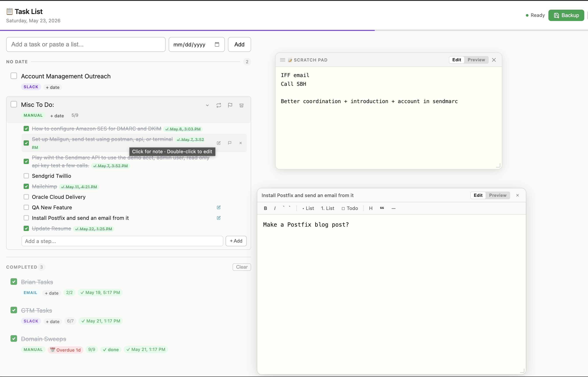588x377 pixels.
Task: Insert a horizontal rule
Action: click(x=394, y=208)
